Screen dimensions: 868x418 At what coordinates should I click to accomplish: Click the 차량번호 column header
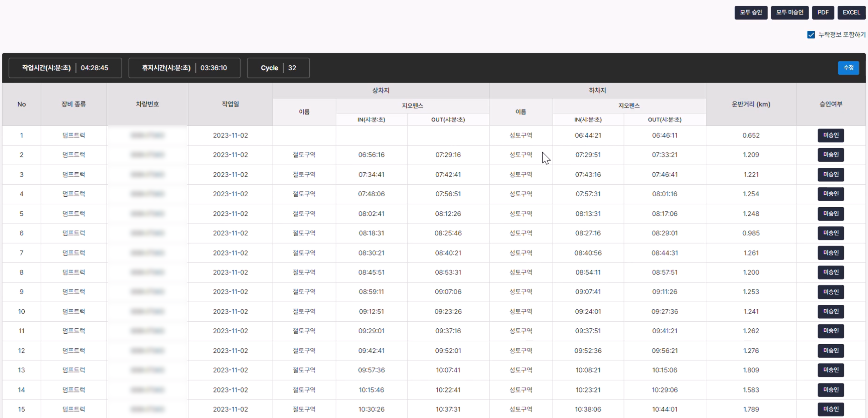click(x=147, y=104)
